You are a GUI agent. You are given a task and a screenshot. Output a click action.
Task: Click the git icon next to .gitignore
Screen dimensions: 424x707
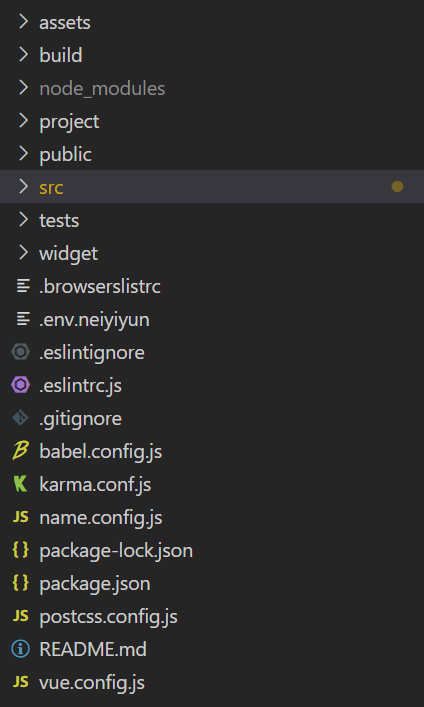(x=20, y=418)
